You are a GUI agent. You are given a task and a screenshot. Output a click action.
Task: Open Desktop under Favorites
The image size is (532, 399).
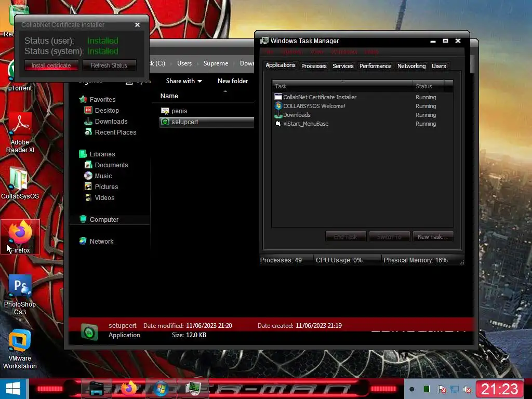tap(101, 110)
